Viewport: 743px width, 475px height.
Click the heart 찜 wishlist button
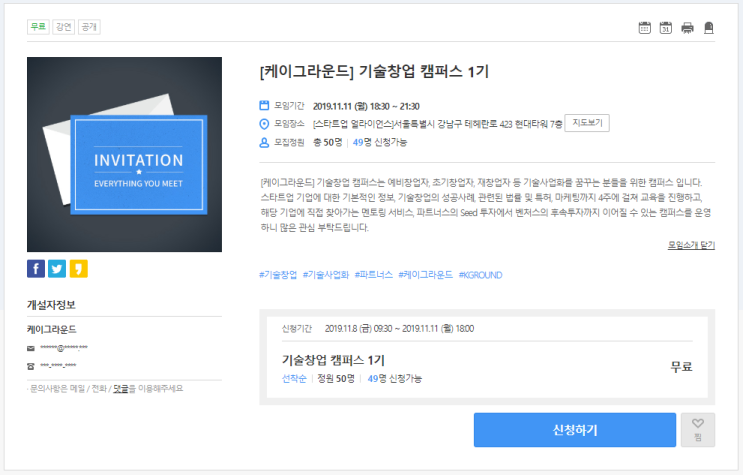click(698, 430)
